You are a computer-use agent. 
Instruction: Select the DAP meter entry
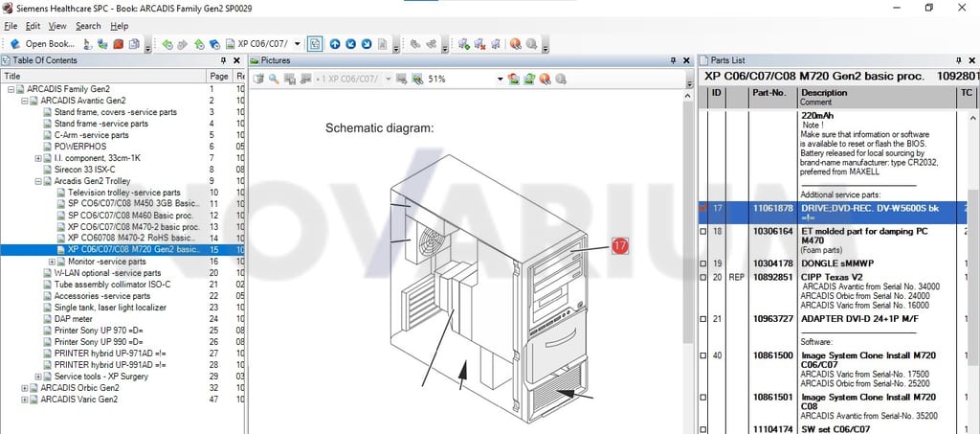[73, 319]
